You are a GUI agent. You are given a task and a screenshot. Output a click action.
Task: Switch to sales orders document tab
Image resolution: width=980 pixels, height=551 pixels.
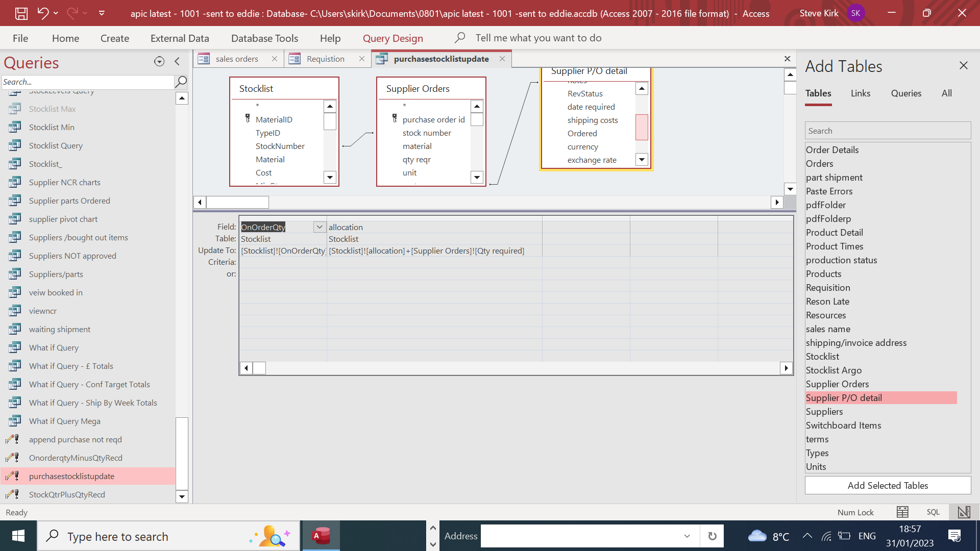tap(236, 59)
